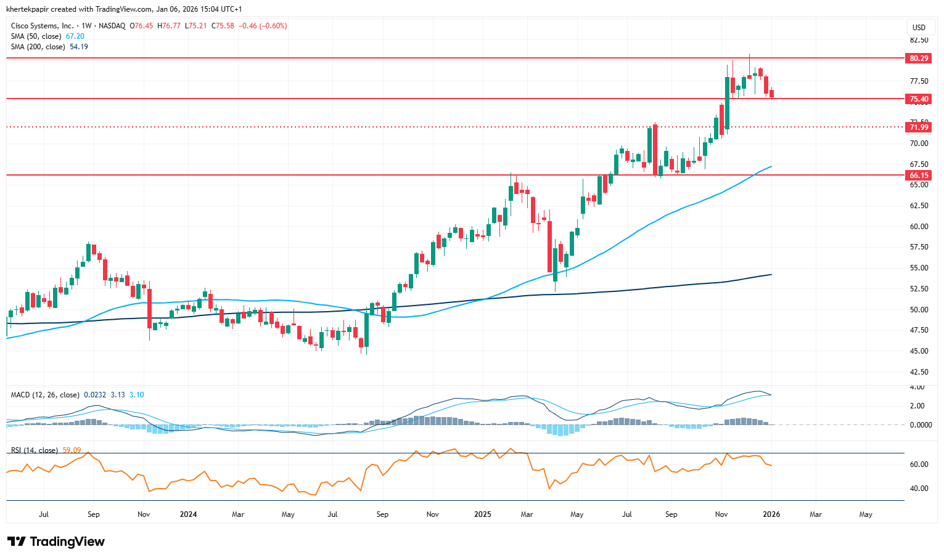Screen dimensions: 944x560
Task: Select the 80.29 red price label
Action: click(x=919, y=59)
